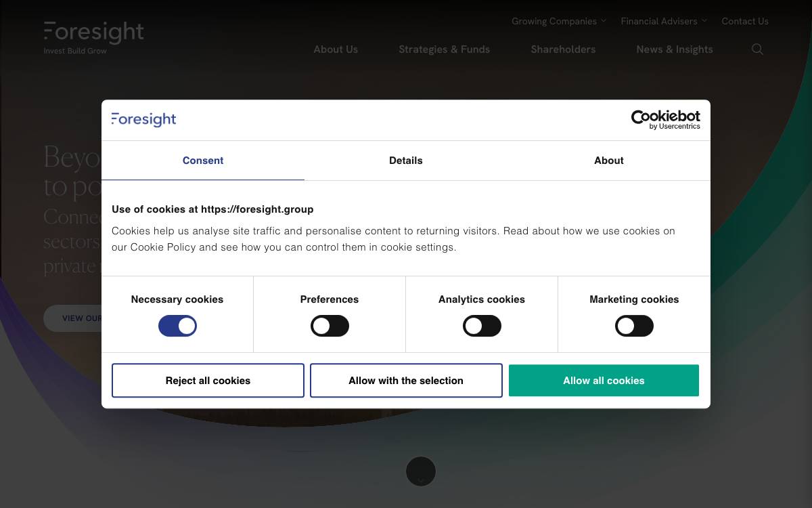Open the About Us menu
The height and width of the screenshot is (508, 812).
tap(336, 49)
